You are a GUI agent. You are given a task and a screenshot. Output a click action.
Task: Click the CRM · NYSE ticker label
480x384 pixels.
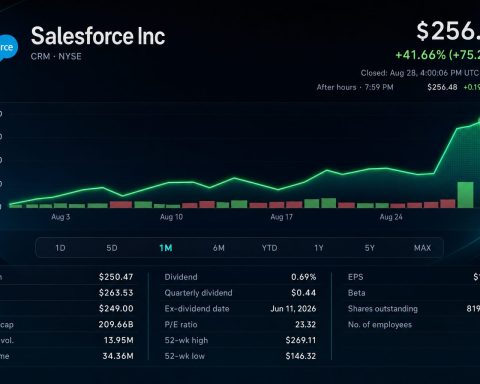click(56, 56)
